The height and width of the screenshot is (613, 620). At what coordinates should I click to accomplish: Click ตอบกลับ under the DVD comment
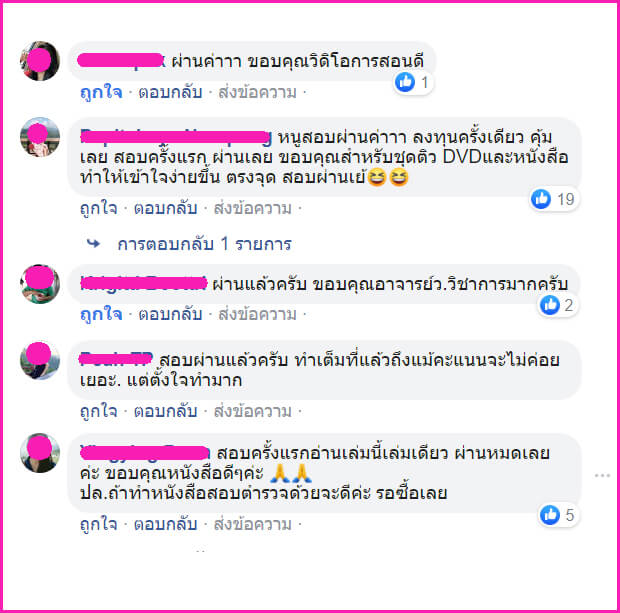click(x=165, y=208)
